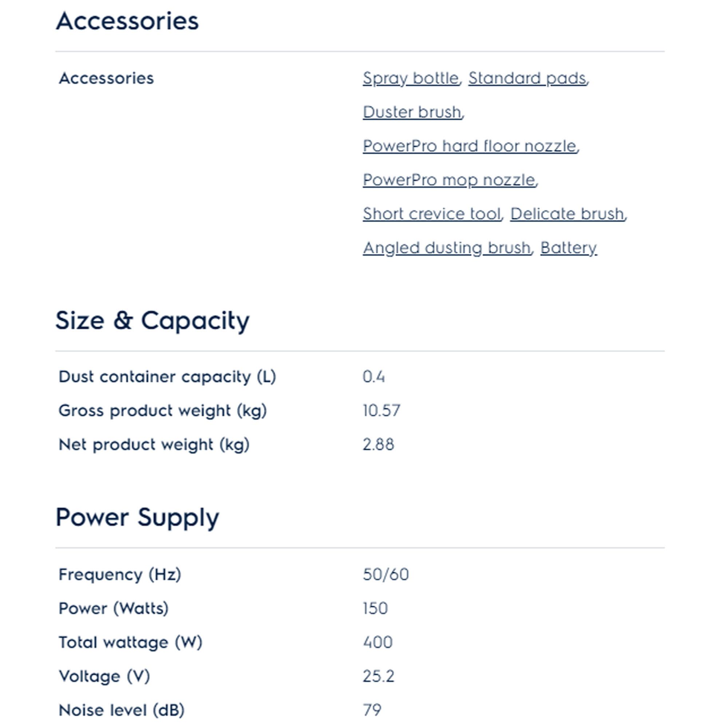Click the Dust container capacity label
Image resolution: width=728 pixels, height=728 pixels.
point(167,377)
